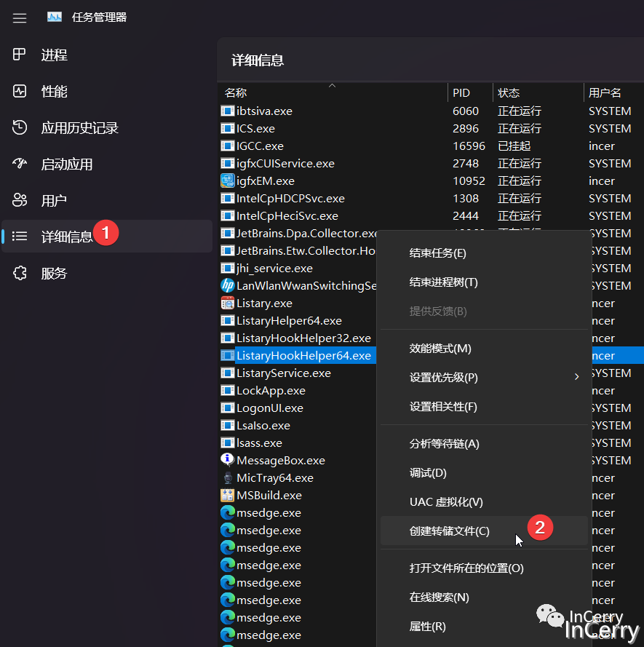Viewport: 644px width, 647px height.
Task: Go to the 应用历史记录 navigation tab
Action: [x=107, y=127]
